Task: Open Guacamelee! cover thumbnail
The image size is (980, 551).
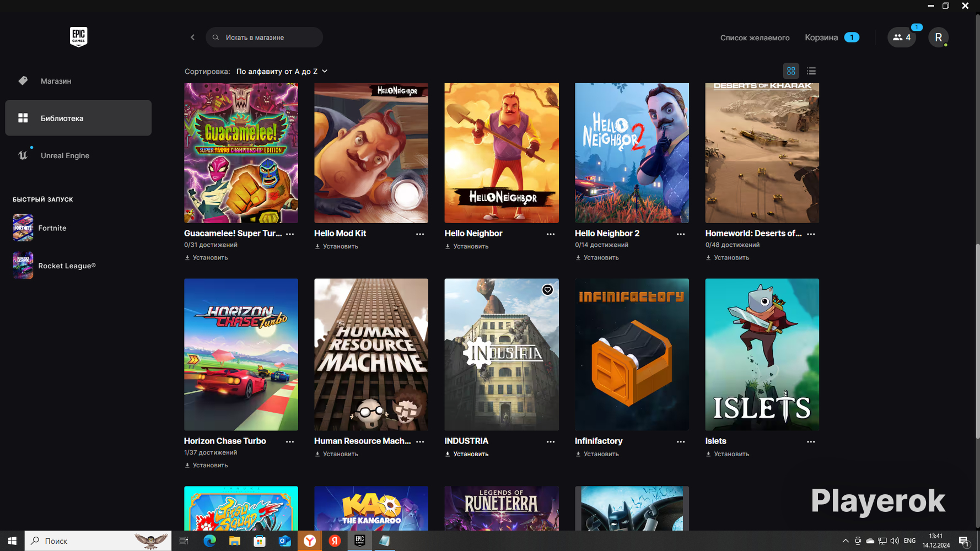Action: [241, 153]
